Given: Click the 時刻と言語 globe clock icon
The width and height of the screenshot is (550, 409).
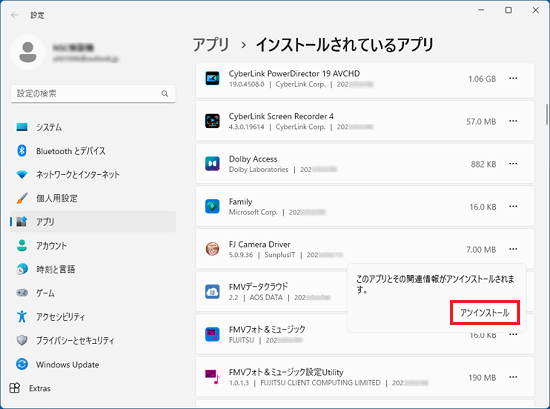Looking at the screenshot, I should click(22, 269).
